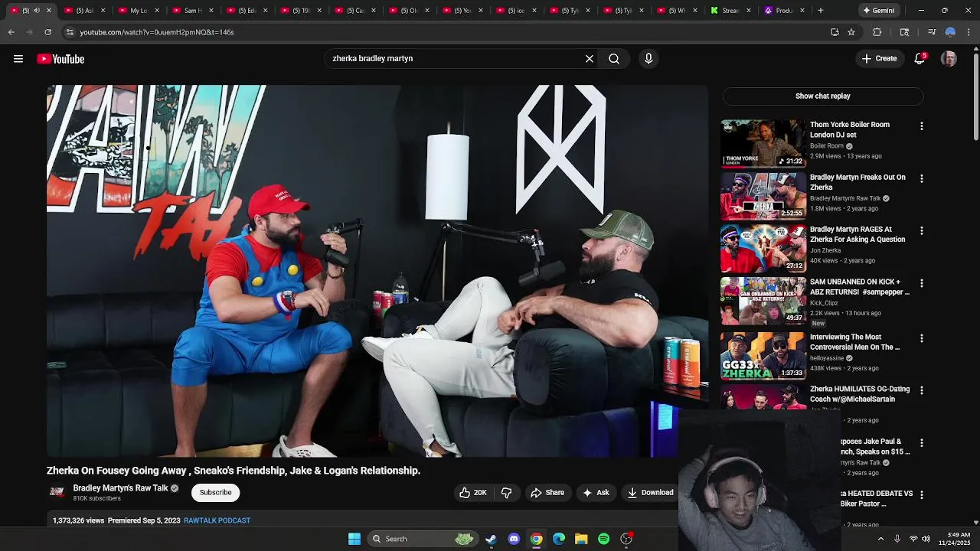
Task: Dislike the video with thumbs down
Action: (x=506, y=492)
